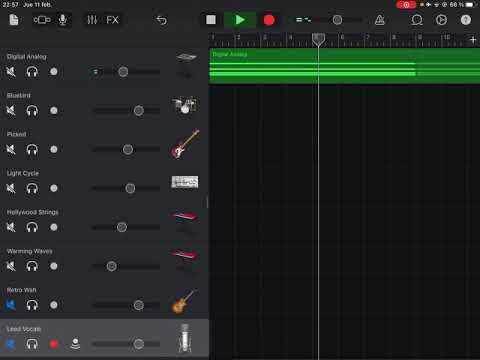The image size is (480, 360).
Task: Solo the Digital Analog track
Action: click(x=32, y=72)
